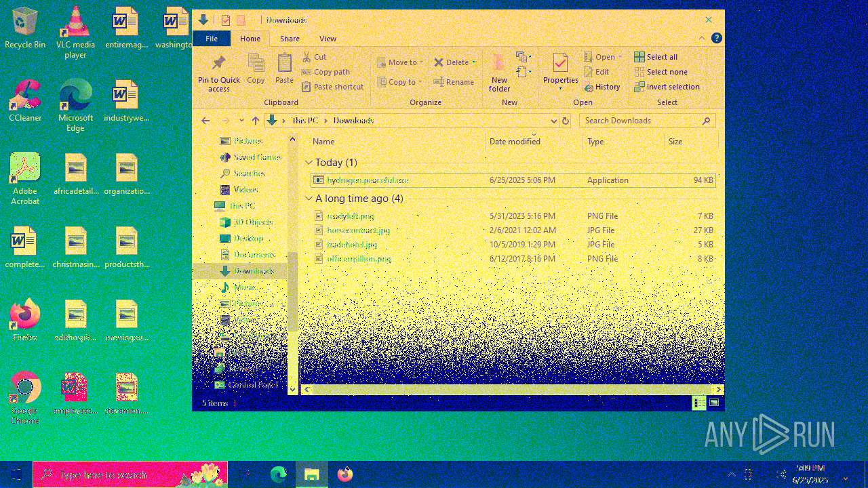This screenshot has height=488, width=868.
Task: Go back using the Back arrow
Action: coord(205,121)
